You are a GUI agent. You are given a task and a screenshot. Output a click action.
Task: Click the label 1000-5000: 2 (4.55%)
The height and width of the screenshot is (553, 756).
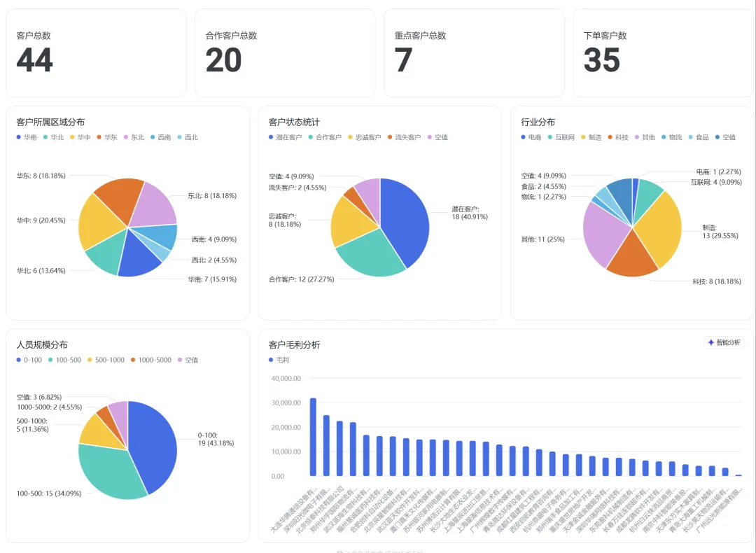coord(49,407)
